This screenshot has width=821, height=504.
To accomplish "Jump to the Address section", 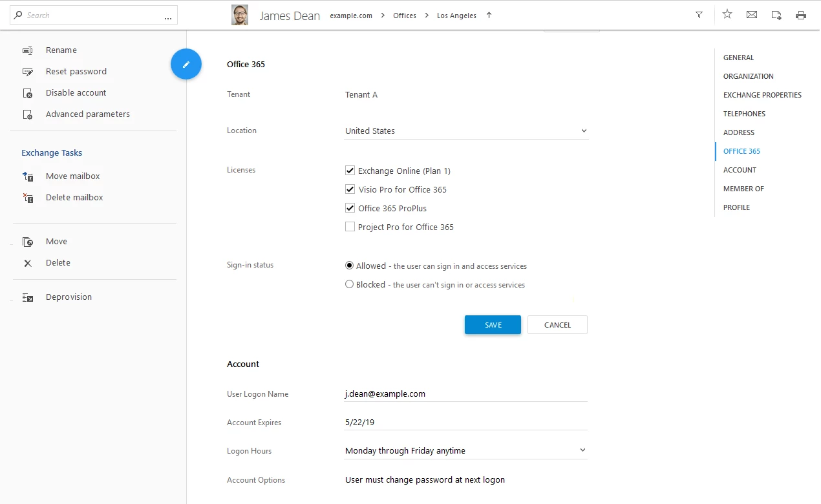I will click(x=739, y=132).
